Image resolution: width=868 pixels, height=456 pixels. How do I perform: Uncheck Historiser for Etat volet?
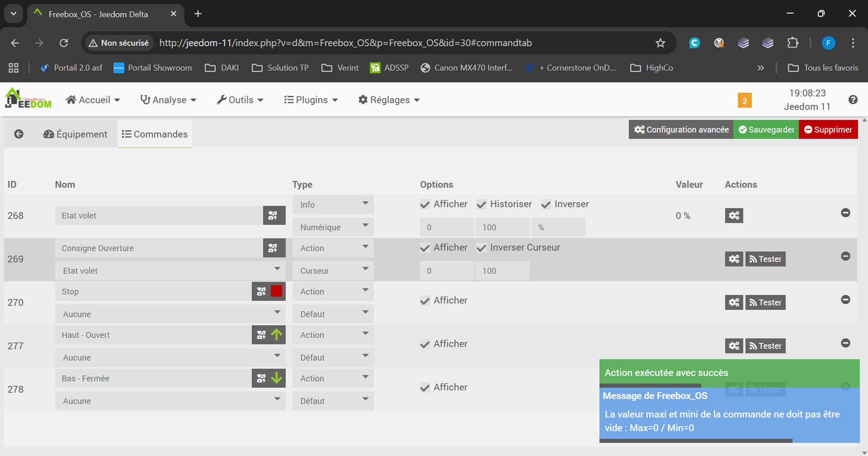(x=481, y=204)
